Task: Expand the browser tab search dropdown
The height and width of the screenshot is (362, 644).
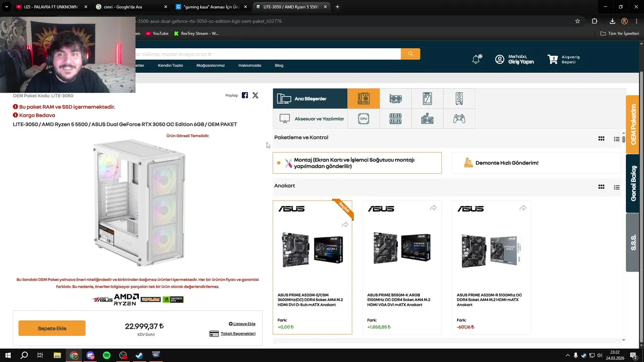Action: (6, 7)
